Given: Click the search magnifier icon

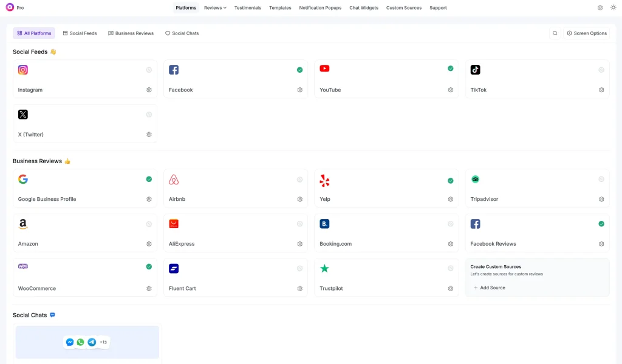Looking at the screenshot, I should (555, 33).
